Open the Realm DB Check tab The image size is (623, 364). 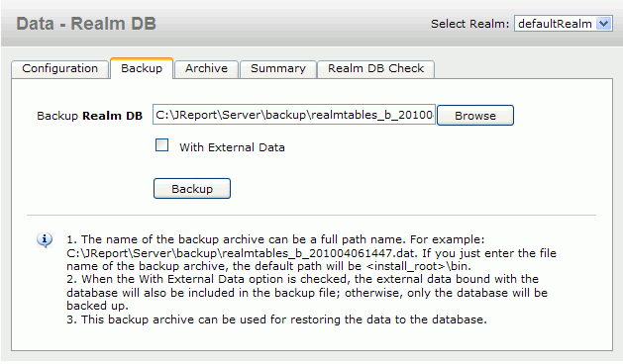pyautogui.click(x=375, y=68)
